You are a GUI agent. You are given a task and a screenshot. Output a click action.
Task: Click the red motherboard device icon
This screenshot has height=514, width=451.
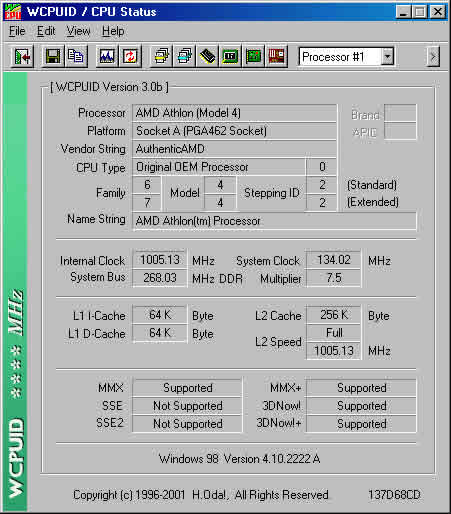click(x=276, y=57)
